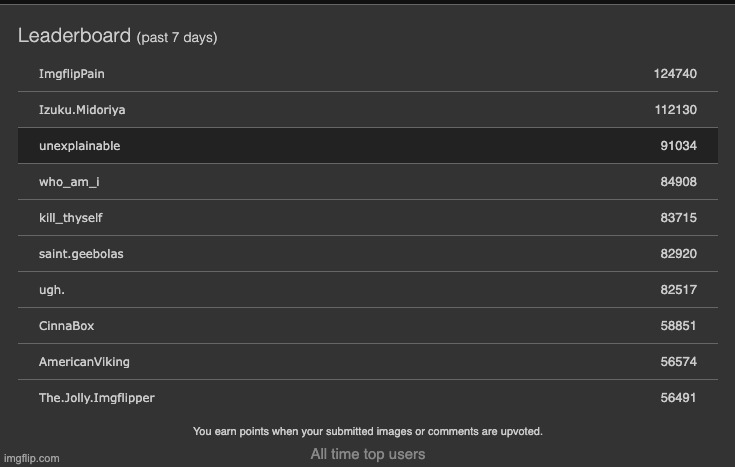The image size is (735, 467).
Task: Select the 91034 score in highlighted row
Action: [x=678, y=146]
